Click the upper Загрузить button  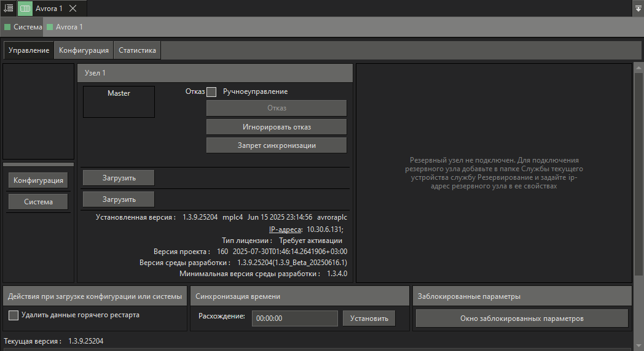point(119,178)
